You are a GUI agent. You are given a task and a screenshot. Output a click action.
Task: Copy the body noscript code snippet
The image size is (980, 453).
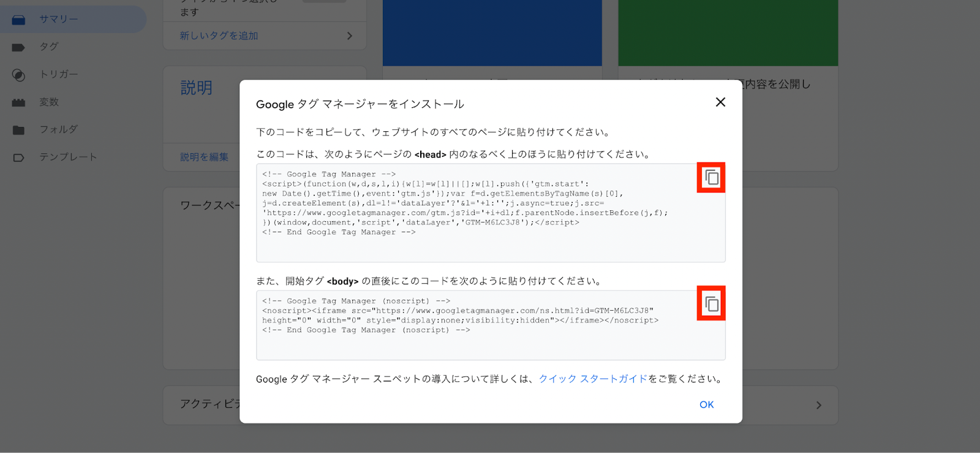pos(711,303)
